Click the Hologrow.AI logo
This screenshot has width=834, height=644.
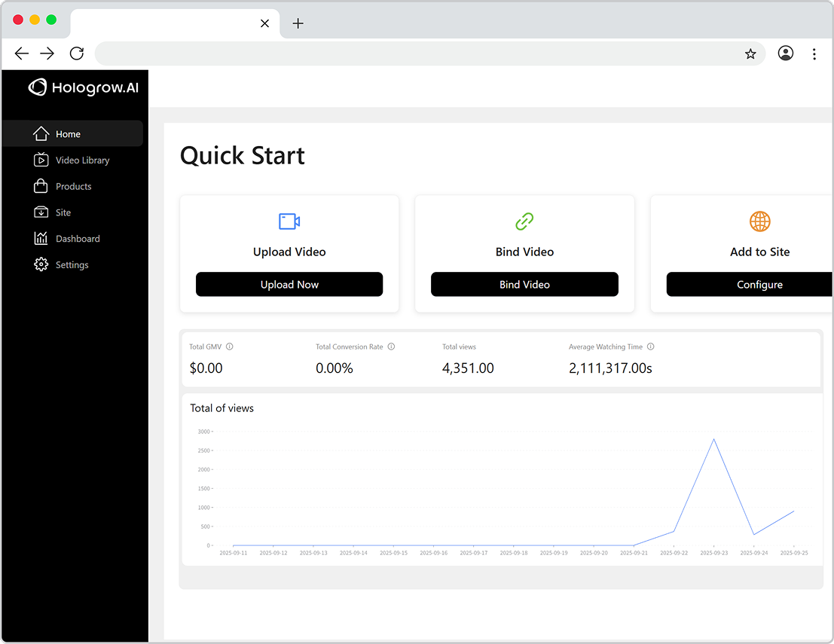pos(84,87)
